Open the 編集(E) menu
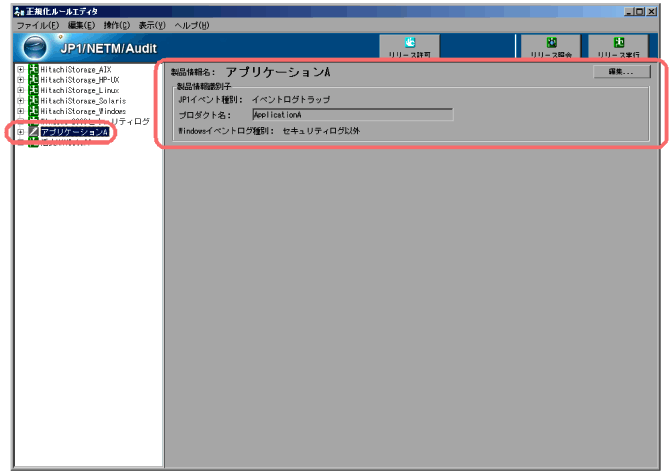This screenshot has width=671, height=474. click(x=81, y=25)
